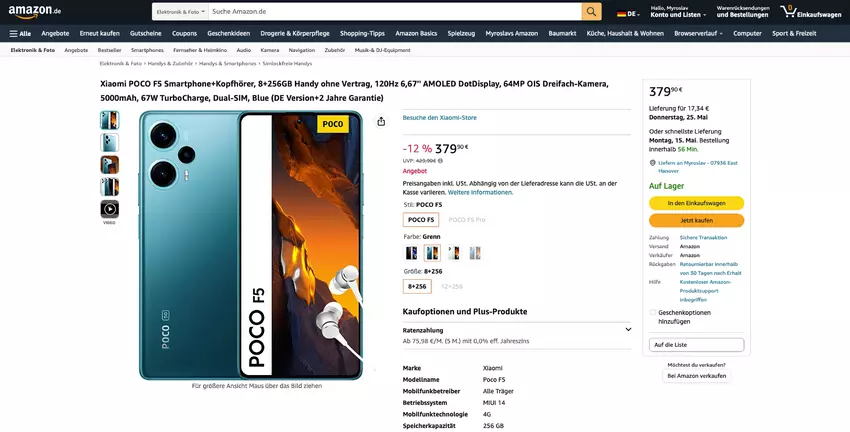850x432 pixels.
Task: Open the Browserverlauf menu item
Action: point(699,33)
